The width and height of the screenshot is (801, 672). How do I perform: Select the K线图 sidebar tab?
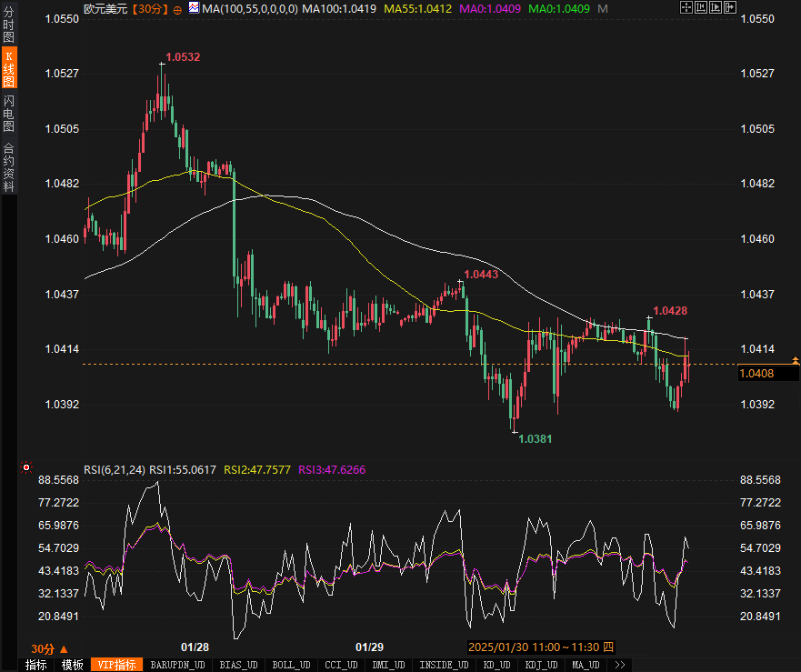tap(8, 69)
